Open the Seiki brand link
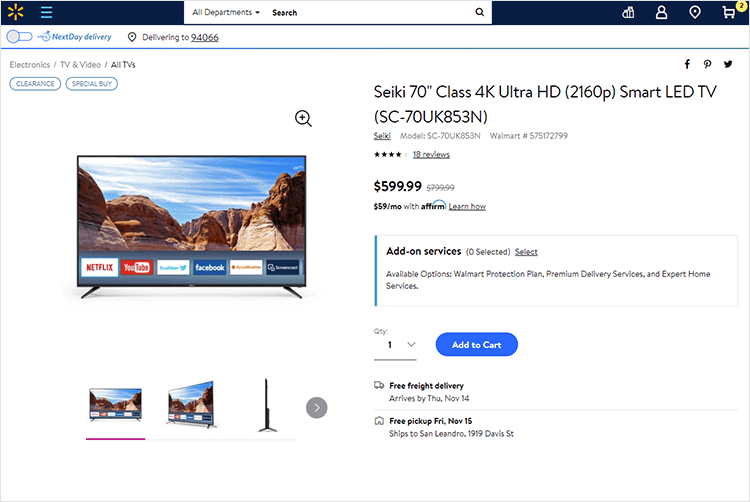The image size is (750, 502). tap(382, 136)
